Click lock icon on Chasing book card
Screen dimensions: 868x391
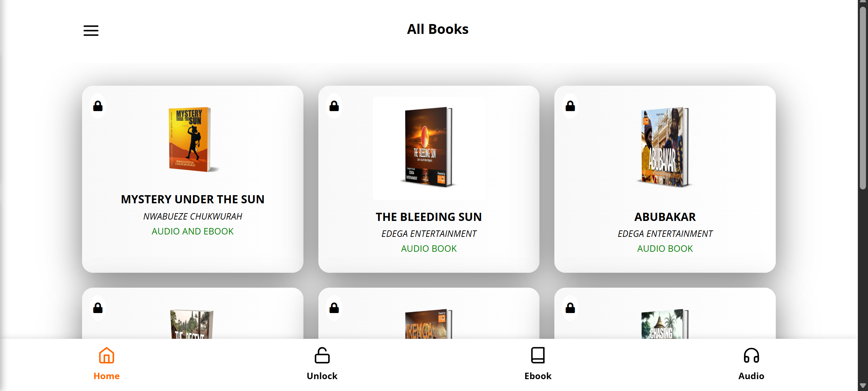570,308
